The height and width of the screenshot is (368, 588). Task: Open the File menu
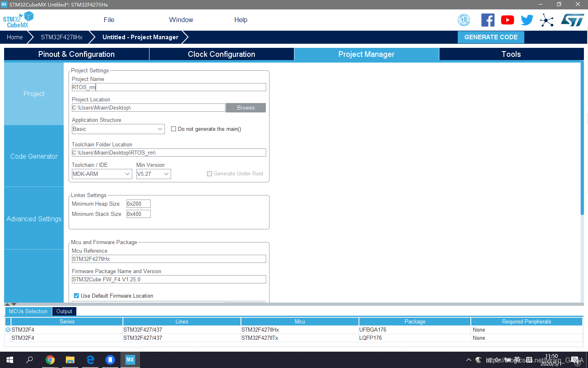pos(109,20)
